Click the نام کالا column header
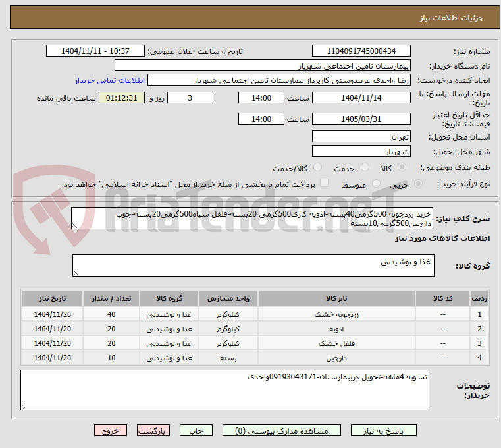 click(x=336, y=298)
